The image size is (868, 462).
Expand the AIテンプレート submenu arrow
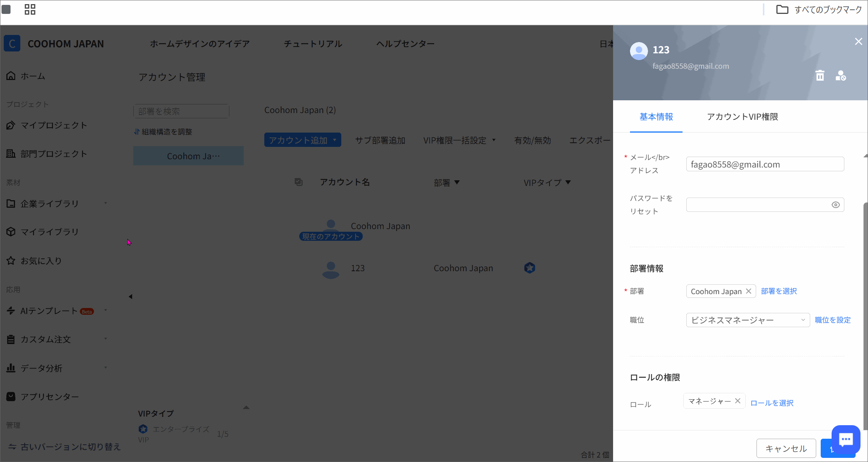(105, 310)
